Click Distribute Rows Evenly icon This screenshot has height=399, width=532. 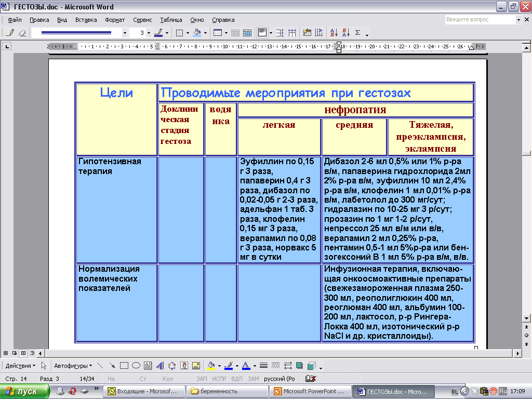pyautogui.click(x=280, y=33)
